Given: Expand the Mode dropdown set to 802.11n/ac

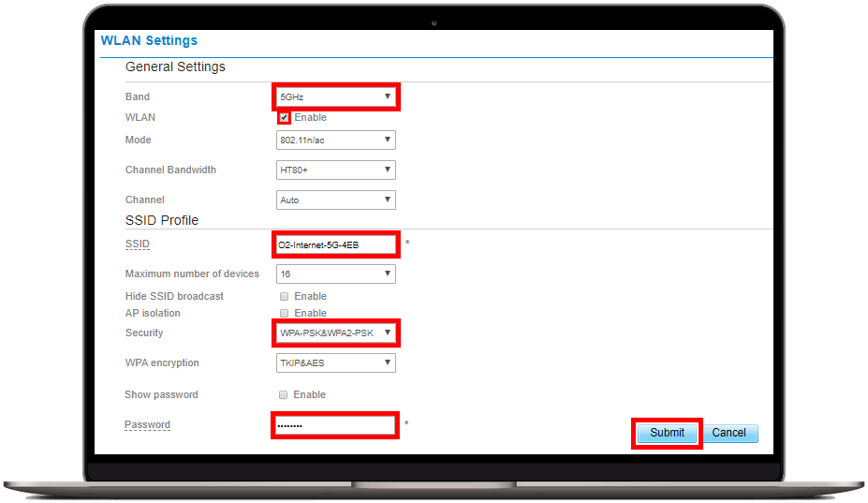Looking at the screenshot, I should point(335,141).
